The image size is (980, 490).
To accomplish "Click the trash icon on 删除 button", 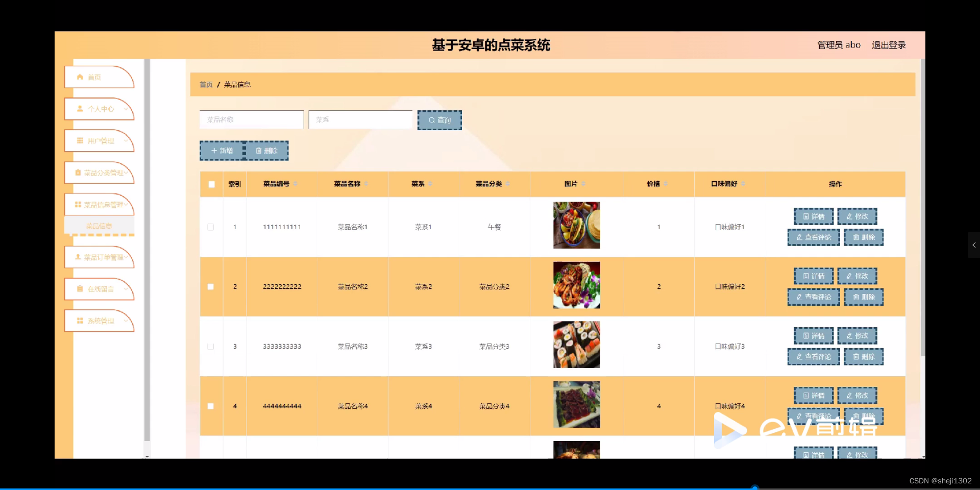I will point(258,151).
